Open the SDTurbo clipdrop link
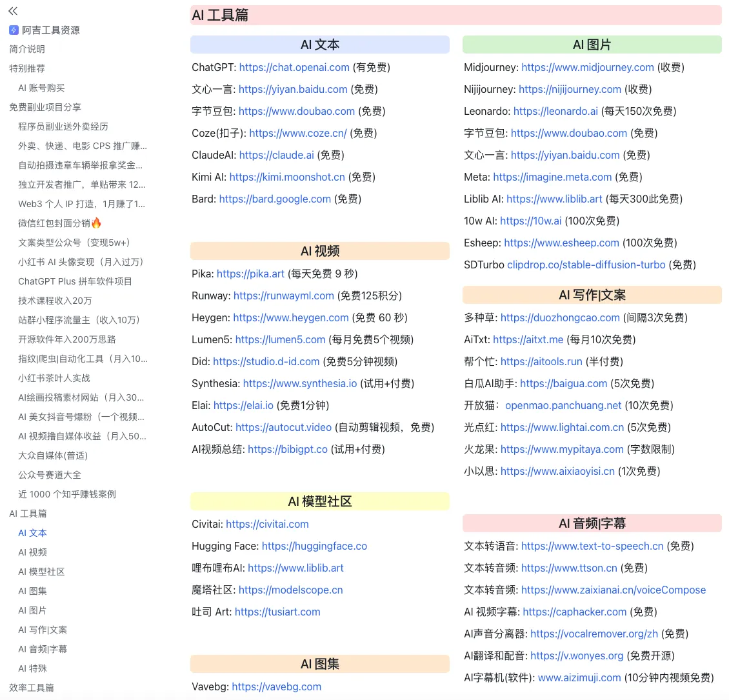Viewport: 729px width, 700px height. (x=586, y=265)
